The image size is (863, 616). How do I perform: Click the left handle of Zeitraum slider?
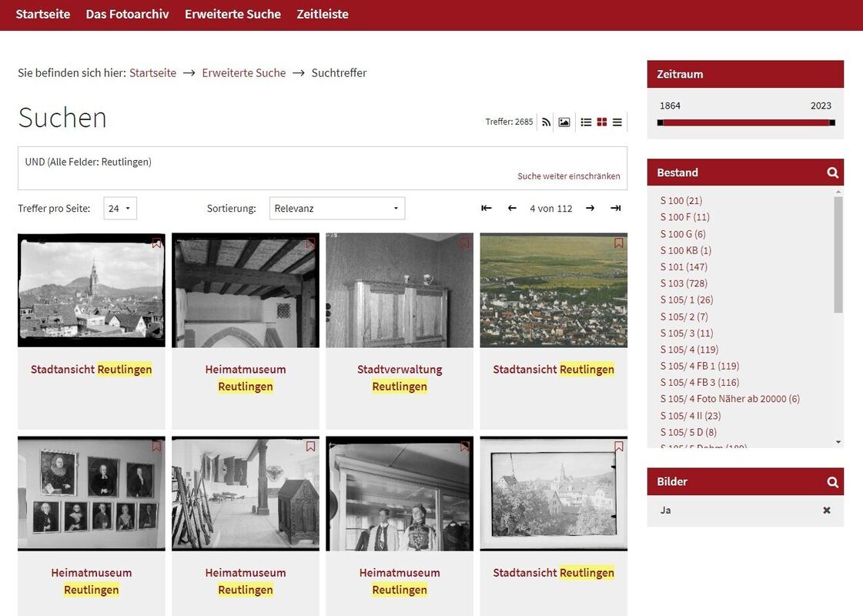[661, 122]
